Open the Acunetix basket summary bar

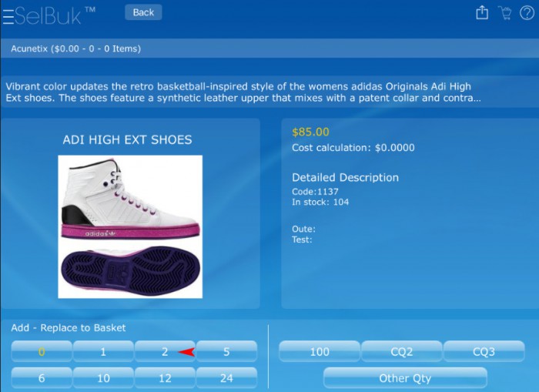[x=269, y=49]
